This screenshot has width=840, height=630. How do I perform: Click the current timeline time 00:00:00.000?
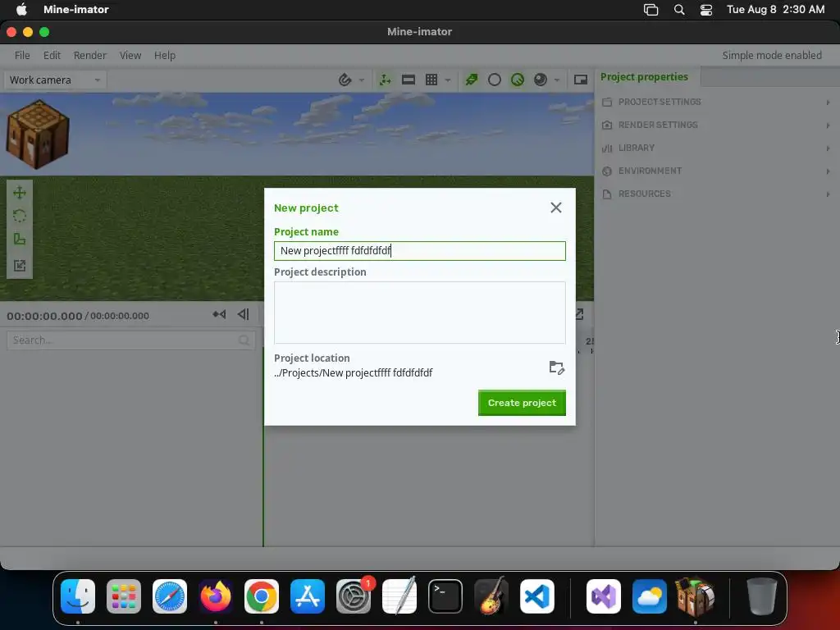(x=44, y=316)
